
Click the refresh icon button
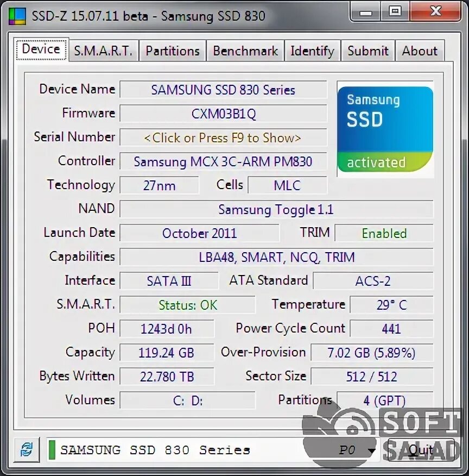27,449
